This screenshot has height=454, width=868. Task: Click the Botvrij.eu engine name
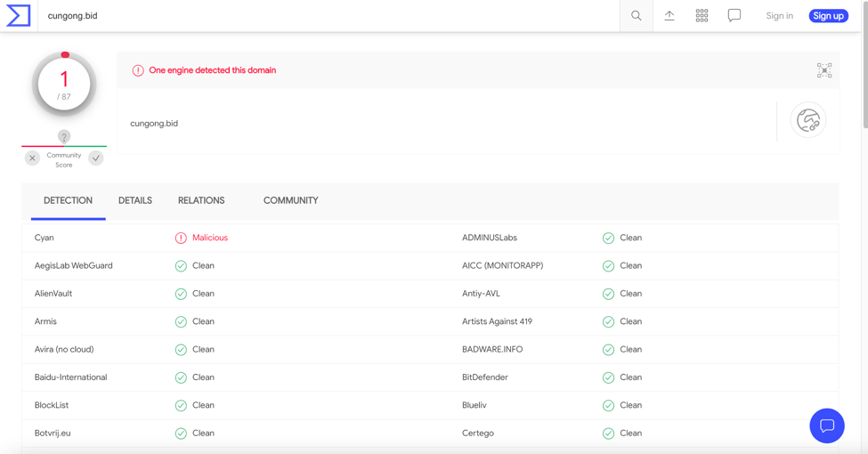tap(53, 433)
